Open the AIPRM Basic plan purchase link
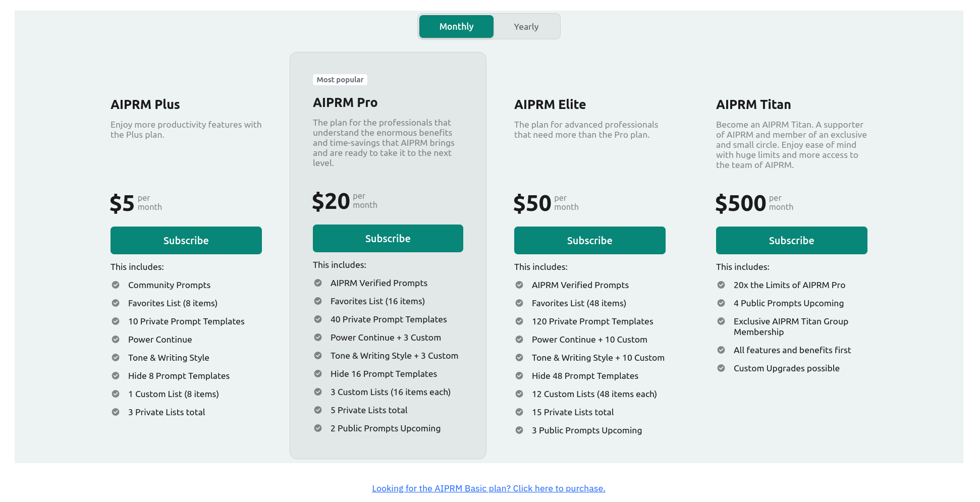 pyautogui.click(x=488, y=488)
